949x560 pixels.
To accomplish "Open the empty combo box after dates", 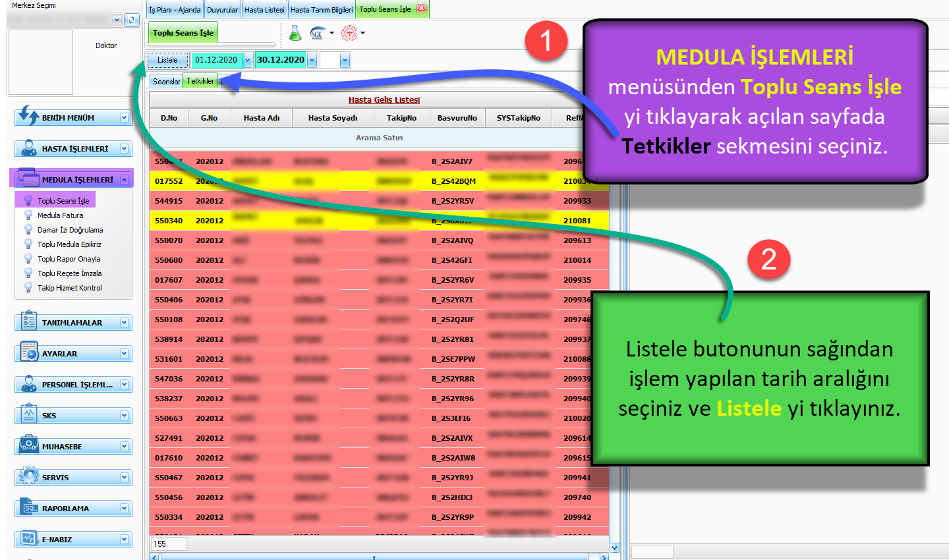I will coord(345,61).
